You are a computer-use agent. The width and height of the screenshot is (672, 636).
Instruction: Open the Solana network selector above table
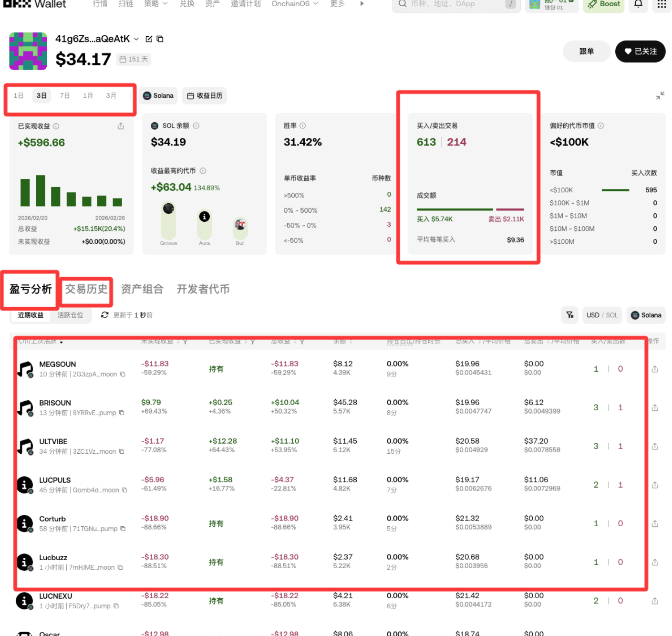click(646, 315)
